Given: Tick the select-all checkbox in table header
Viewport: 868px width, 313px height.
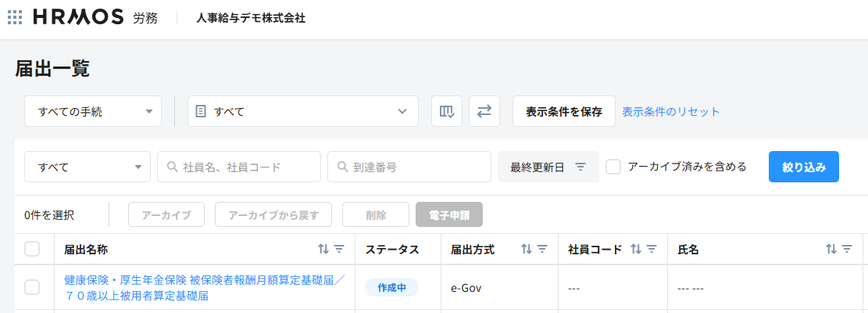Looking at the screenshot, I should 32,249.
